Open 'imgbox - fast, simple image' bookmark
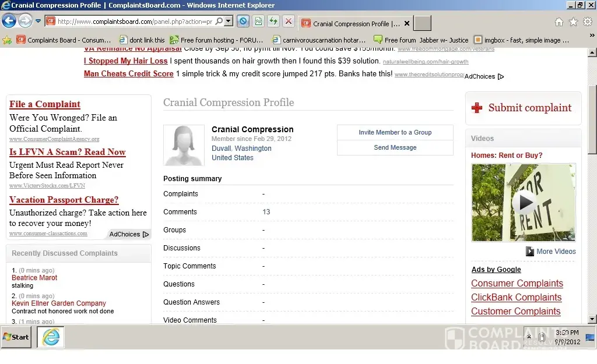597x364 pixels. pyautogui.click(x=521, y=40)
